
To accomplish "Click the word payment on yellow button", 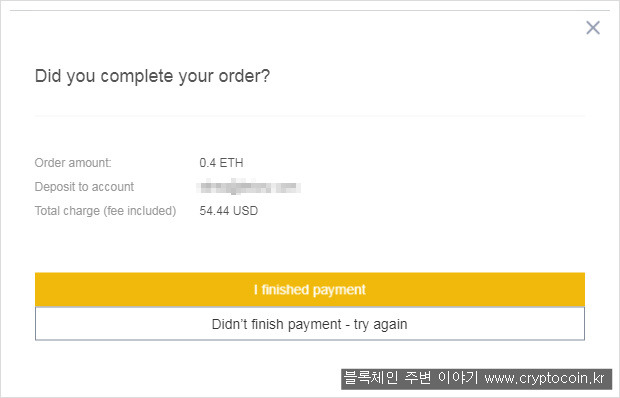I will point(339,290).
